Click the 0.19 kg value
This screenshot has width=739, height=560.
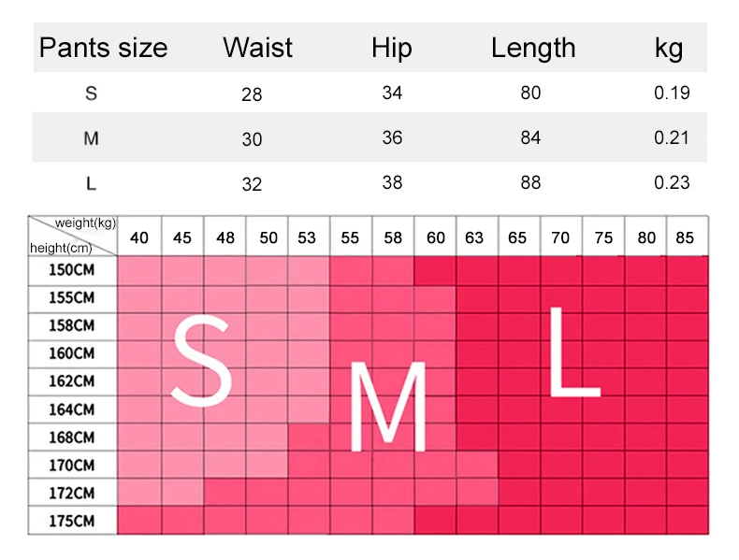(671, 93)
